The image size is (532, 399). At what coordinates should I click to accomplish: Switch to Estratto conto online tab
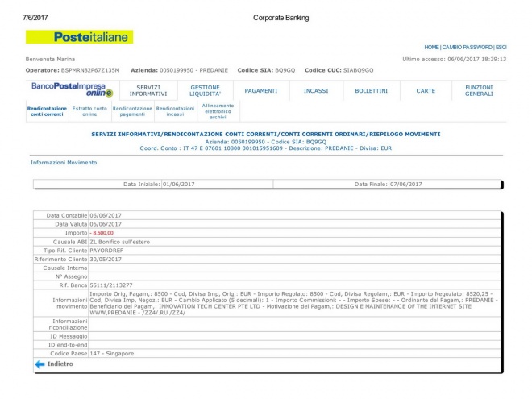89,111
